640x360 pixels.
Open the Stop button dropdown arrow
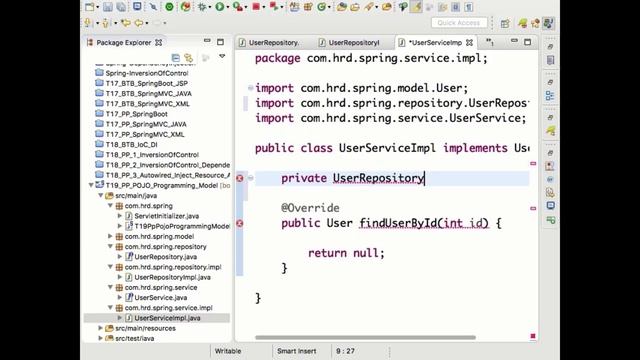tap(264, 7)
